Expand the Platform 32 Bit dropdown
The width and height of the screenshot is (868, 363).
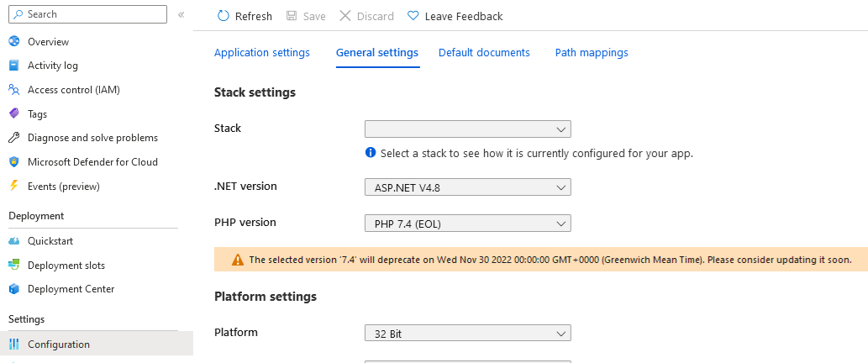click(x=468, y=334)
